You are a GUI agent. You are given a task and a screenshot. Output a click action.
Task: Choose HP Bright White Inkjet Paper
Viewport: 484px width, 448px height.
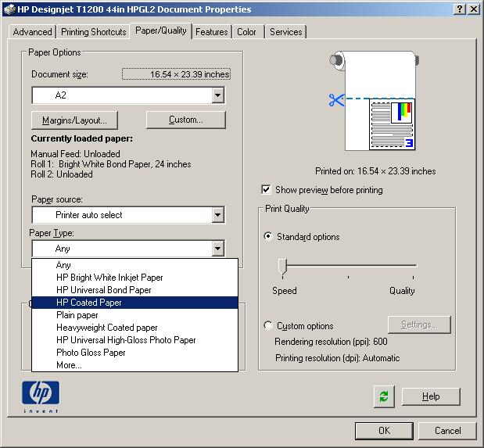click(x=135, y=278)
